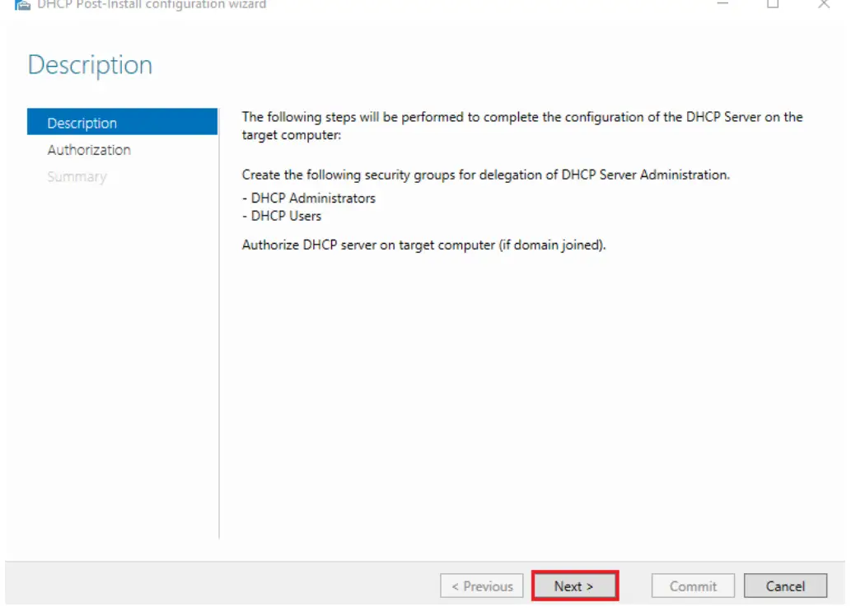Cancel the DHCP configuration wizard
Image resolution: width=851 pixels, height=616 pixels.
coord(785,586)
